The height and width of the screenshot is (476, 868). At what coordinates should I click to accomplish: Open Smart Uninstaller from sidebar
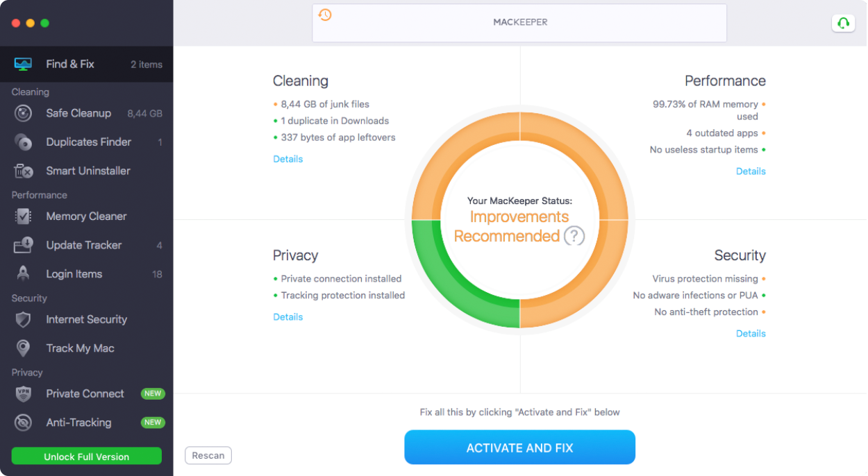(87, 171)
